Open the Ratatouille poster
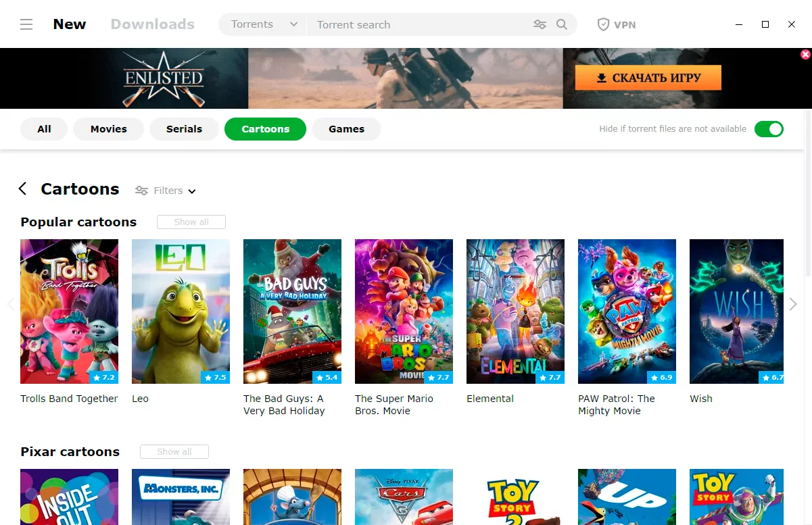This screenshot has width=812, height=525. coord(292,497)
